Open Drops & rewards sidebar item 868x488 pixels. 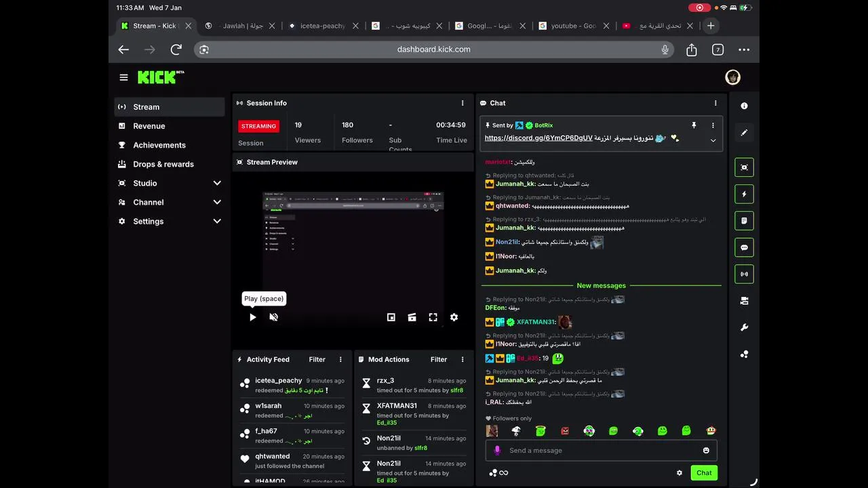(170, 164)
